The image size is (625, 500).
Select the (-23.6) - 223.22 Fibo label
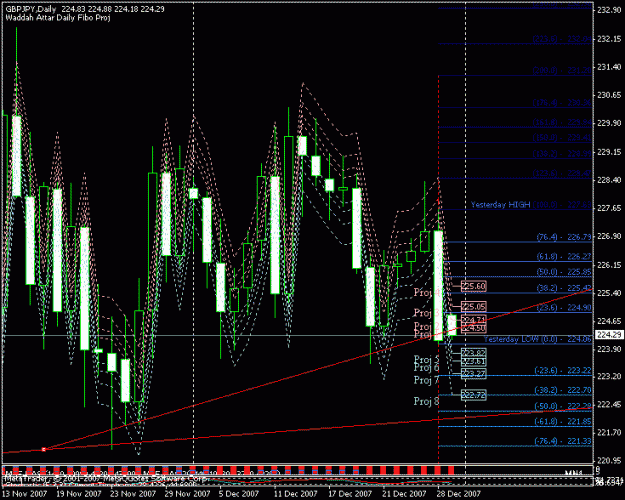tap(563, 370)
